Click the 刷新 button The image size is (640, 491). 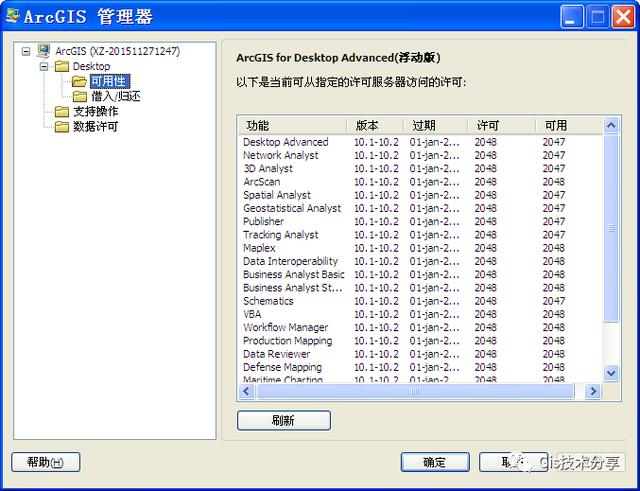coord(284,420)
